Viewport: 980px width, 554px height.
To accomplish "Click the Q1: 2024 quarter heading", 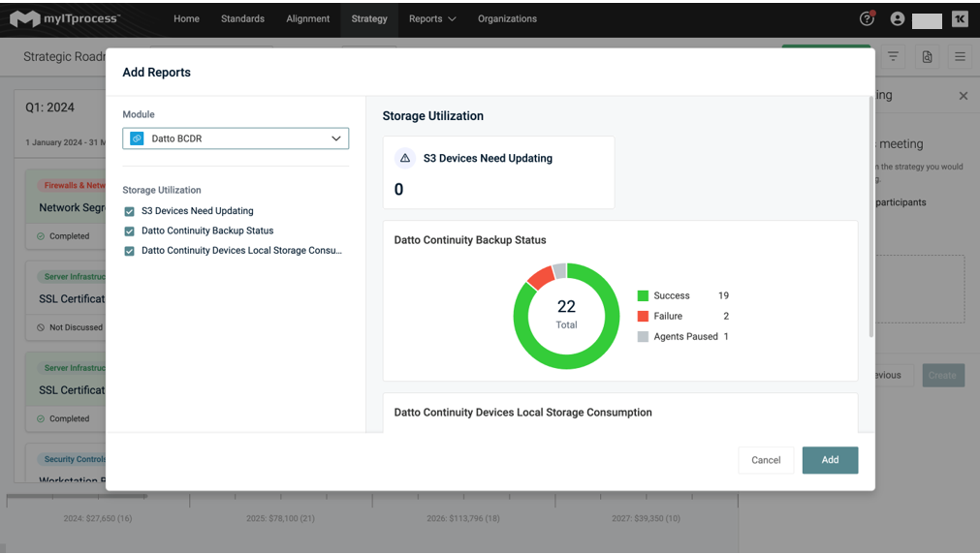I will coord(49,108).
